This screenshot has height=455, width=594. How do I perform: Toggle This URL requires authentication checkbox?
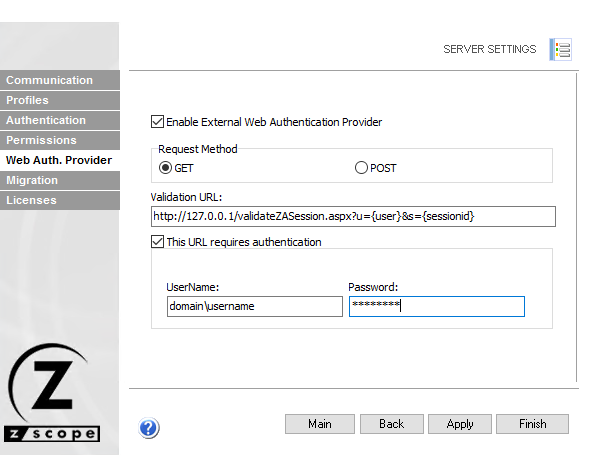pos(157,242)
